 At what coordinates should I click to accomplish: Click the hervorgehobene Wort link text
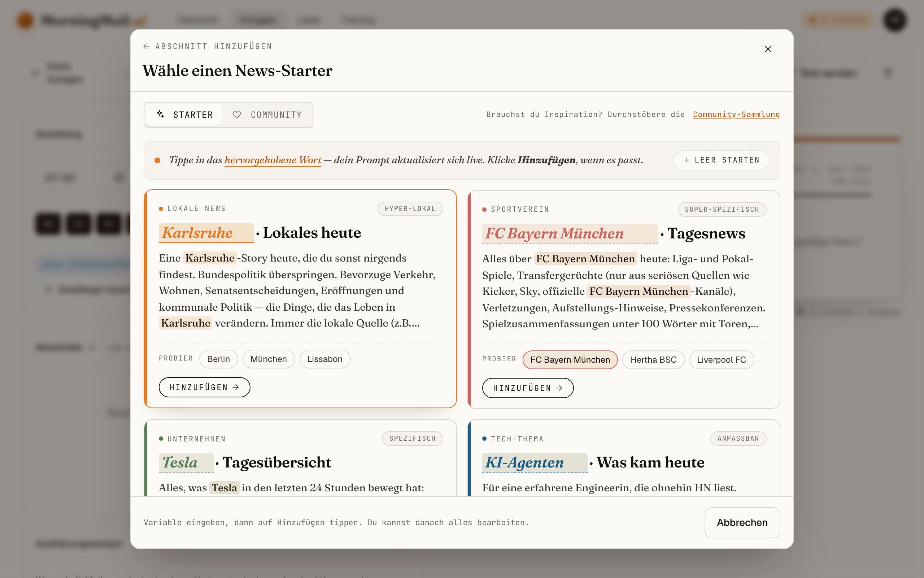[273, 160]
